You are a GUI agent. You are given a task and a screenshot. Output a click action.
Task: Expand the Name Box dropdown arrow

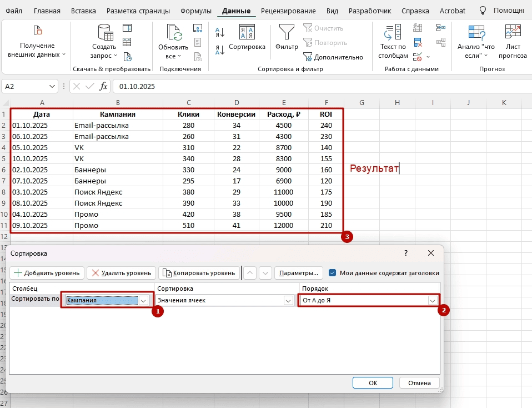(x=52, y=86)
